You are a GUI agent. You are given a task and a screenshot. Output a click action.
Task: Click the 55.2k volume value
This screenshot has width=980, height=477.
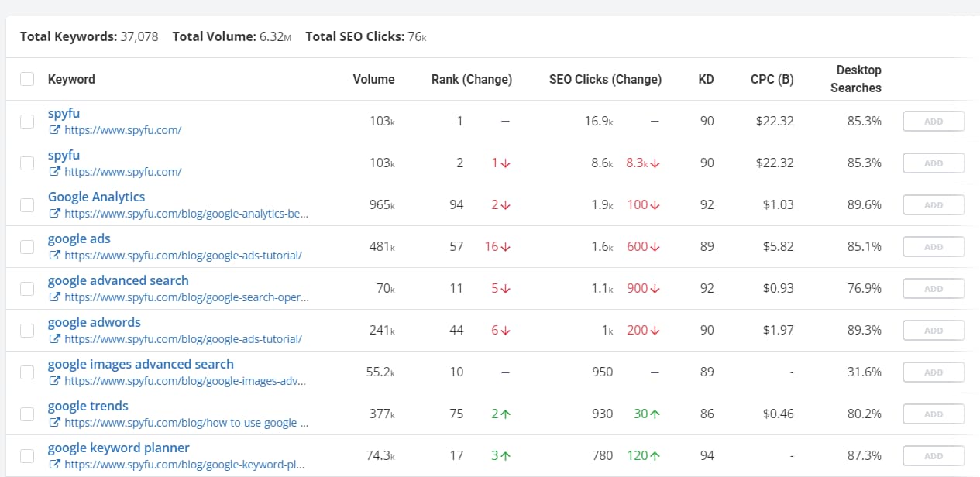(380, 372)
